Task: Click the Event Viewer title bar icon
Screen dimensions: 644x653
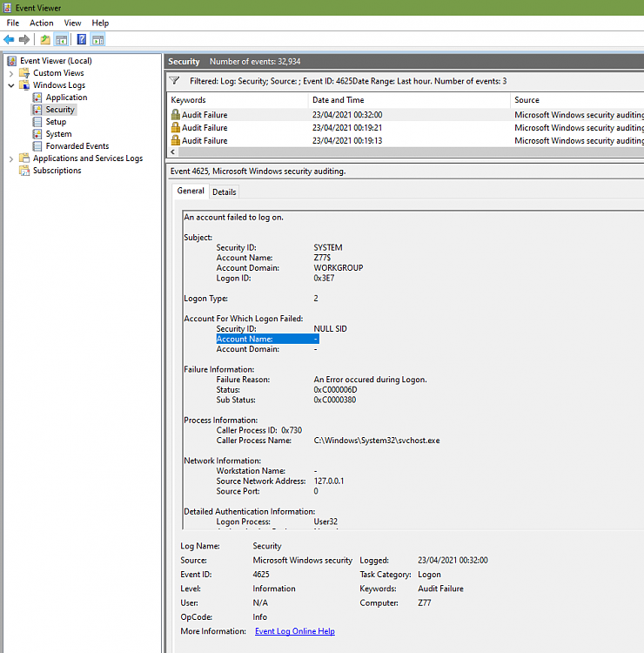Action: [x=7, y=8]
